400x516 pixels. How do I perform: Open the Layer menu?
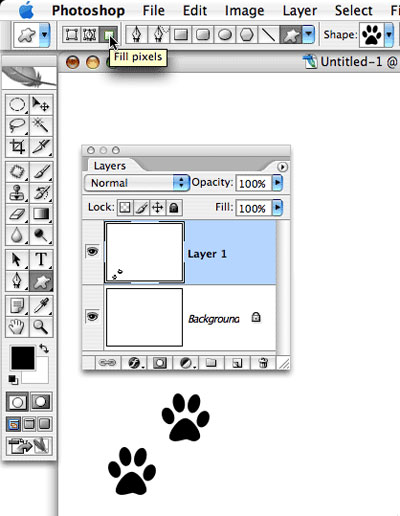[x=300, y=11]
